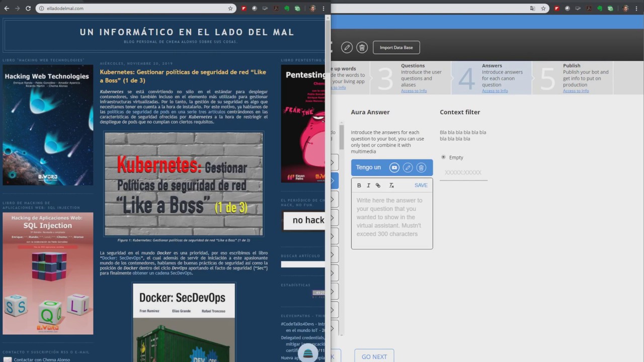Delete the Tengo un answer with the trash
Viewport: 644px width, 362px height.
422,167
